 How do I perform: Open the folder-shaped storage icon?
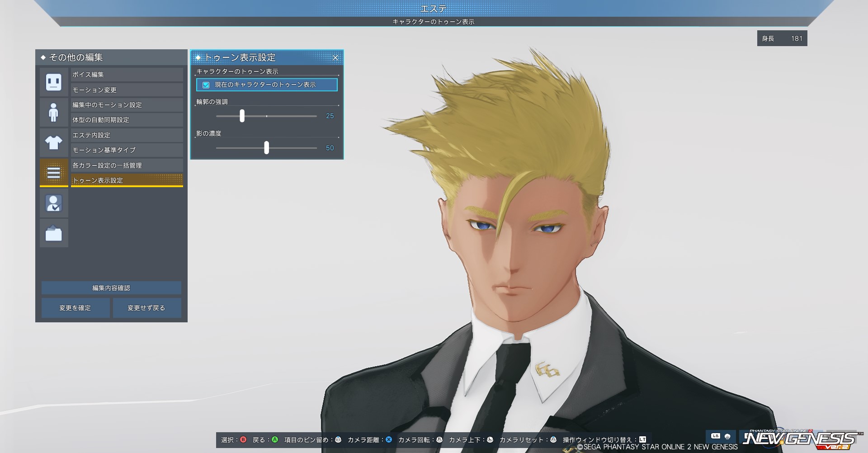[x=54, y=233]
